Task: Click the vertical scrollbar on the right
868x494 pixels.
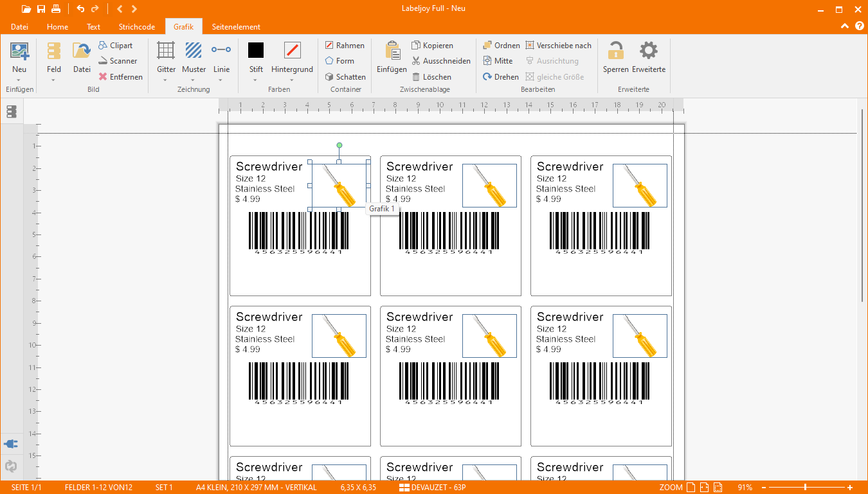Action: click(862, 206)
